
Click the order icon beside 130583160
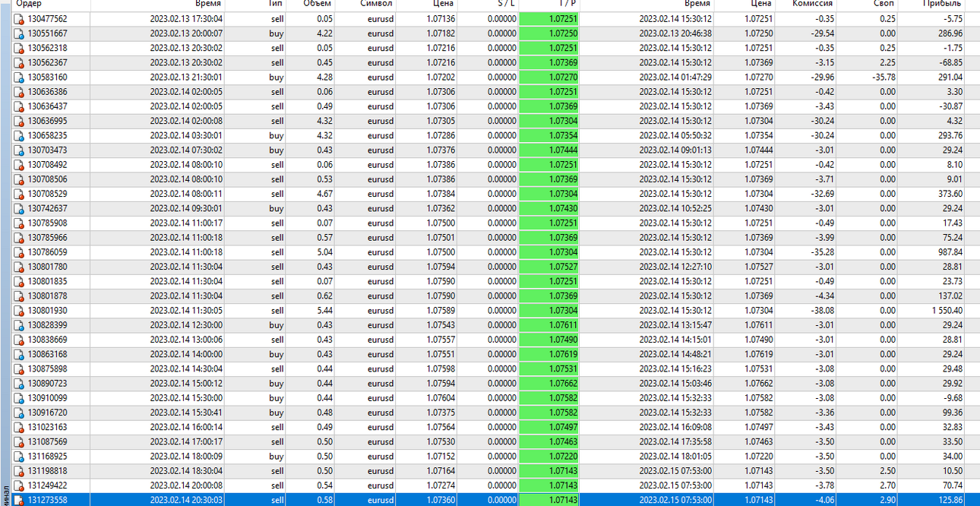(x=20, y=77)
